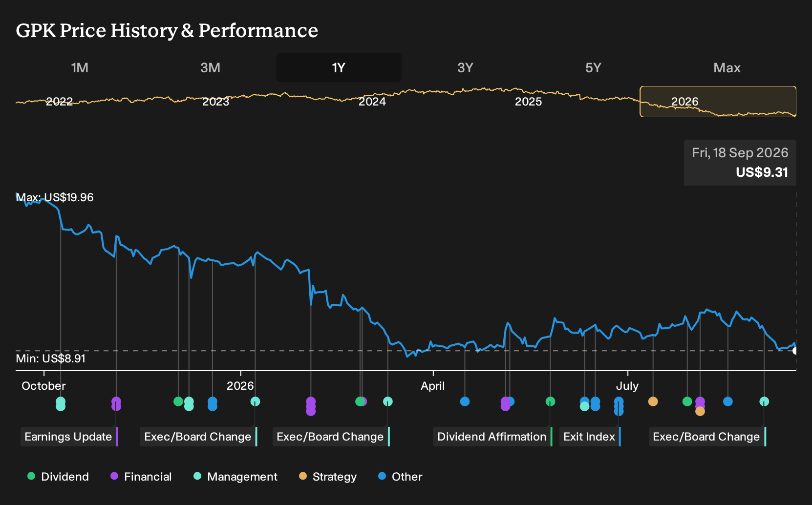The width and height of the screenshot is (812, 505).
Task: Select the 1Y time range tab
Action: [x=339, y=67]
